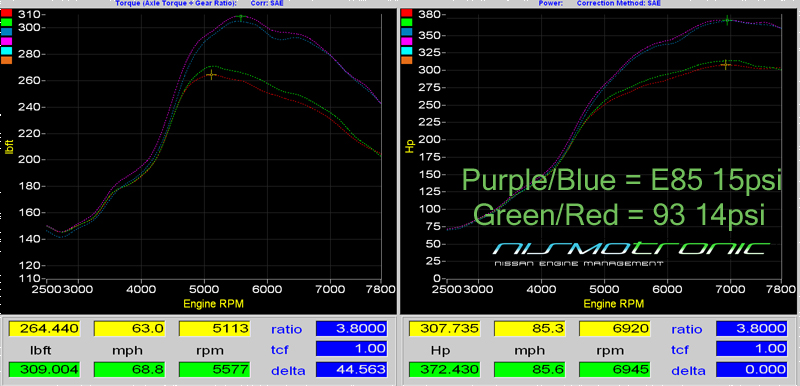The image size is (800, 386).
Task: Select the yellow cursor marker on power curve
Action: coord(726,65)
